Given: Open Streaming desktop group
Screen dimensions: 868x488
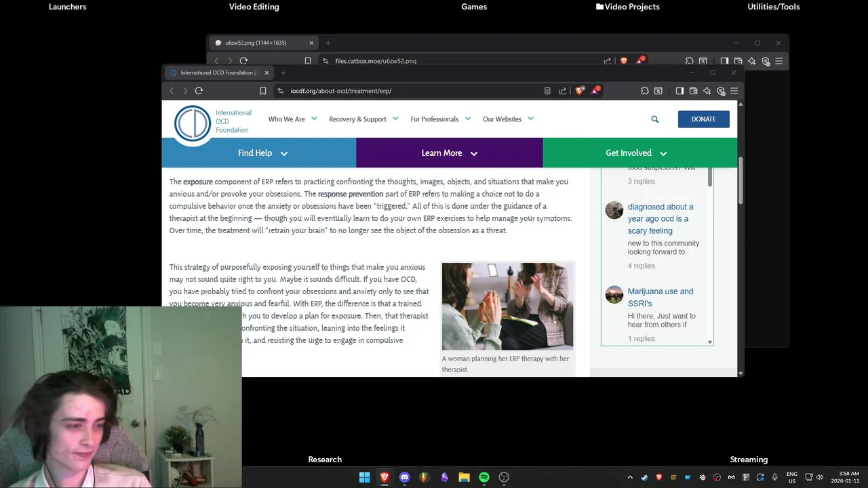Looking at the screenshot, I should click(x=749, y=460).
